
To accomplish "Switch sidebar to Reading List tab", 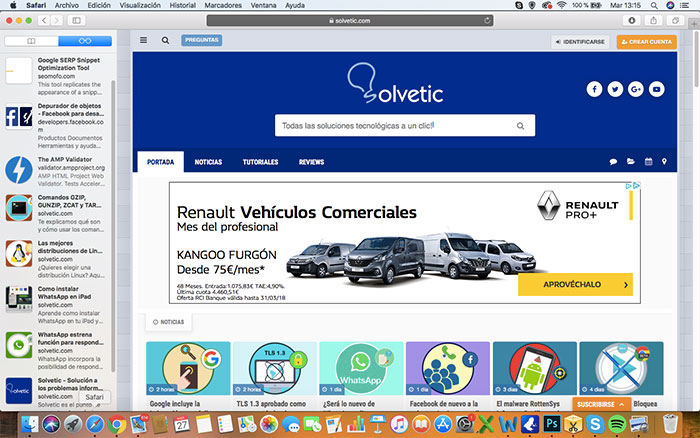I will click(85, 41).
